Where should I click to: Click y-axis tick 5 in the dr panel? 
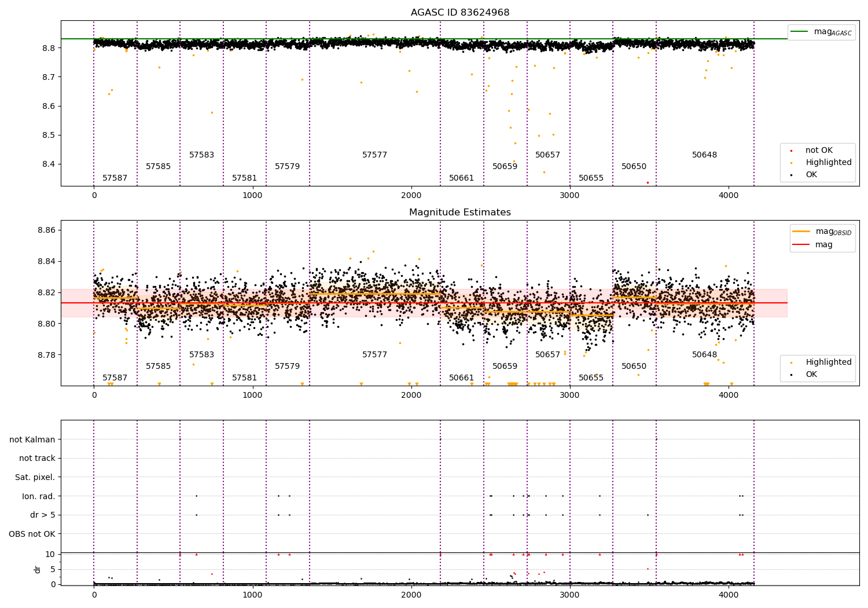click(53, 570)
